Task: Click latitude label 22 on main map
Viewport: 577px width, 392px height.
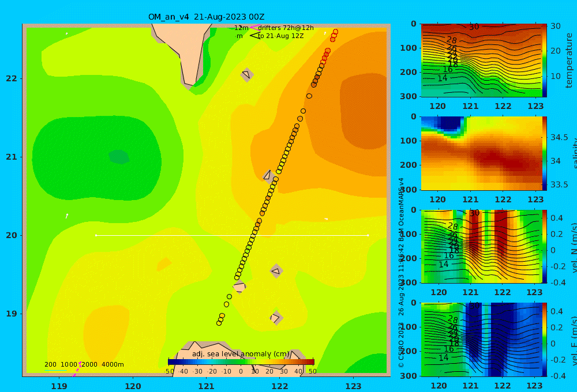Action: click(x=12, y=78)
